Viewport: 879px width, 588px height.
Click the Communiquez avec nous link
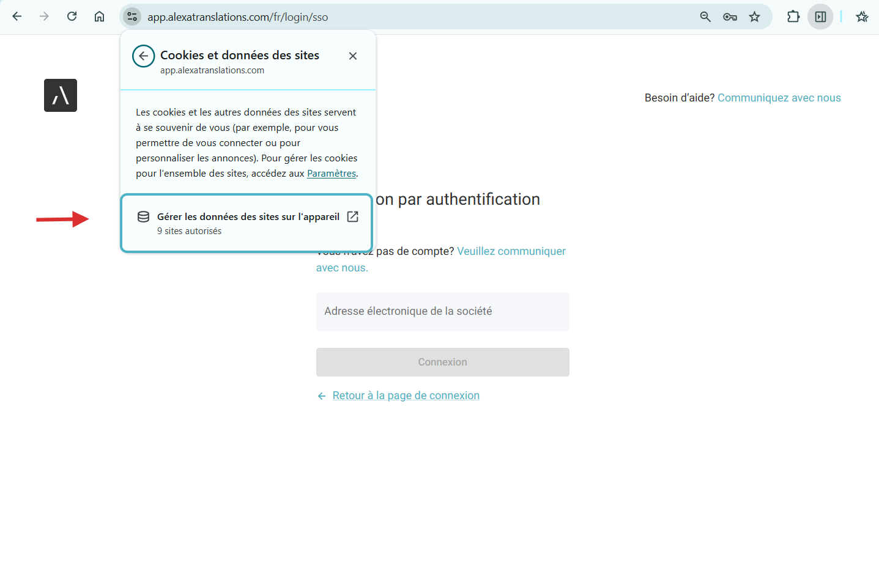click(x=779, y=98)
